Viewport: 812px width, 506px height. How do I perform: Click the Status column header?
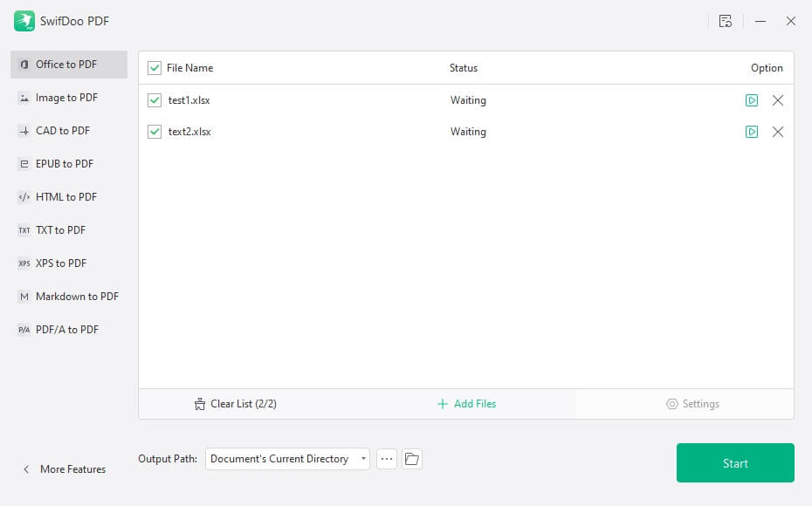pyautogui.click(x=464, y=68)
